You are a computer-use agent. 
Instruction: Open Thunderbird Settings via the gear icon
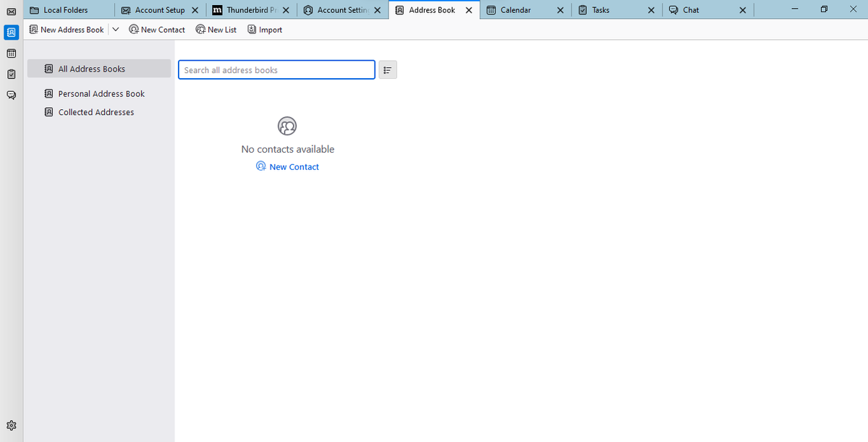[x=11, y=425]
